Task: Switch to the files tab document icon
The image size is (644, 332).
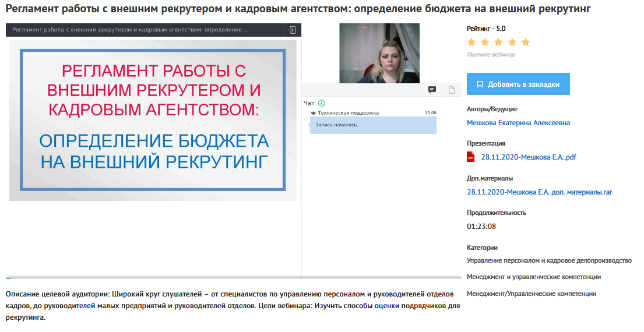Action: point(451,90)
